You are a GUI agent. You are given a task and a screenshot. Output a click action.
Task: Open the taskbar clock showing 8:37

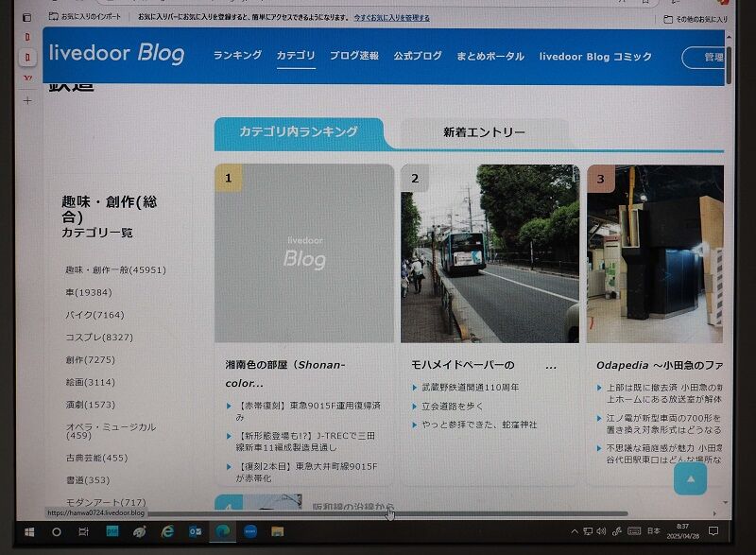(x=682, y=531)
